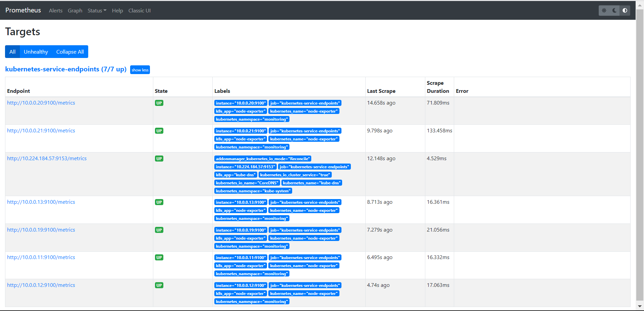
Task: Select the browser-preferred half-circle theme icon
Action: tap(625, 10)
